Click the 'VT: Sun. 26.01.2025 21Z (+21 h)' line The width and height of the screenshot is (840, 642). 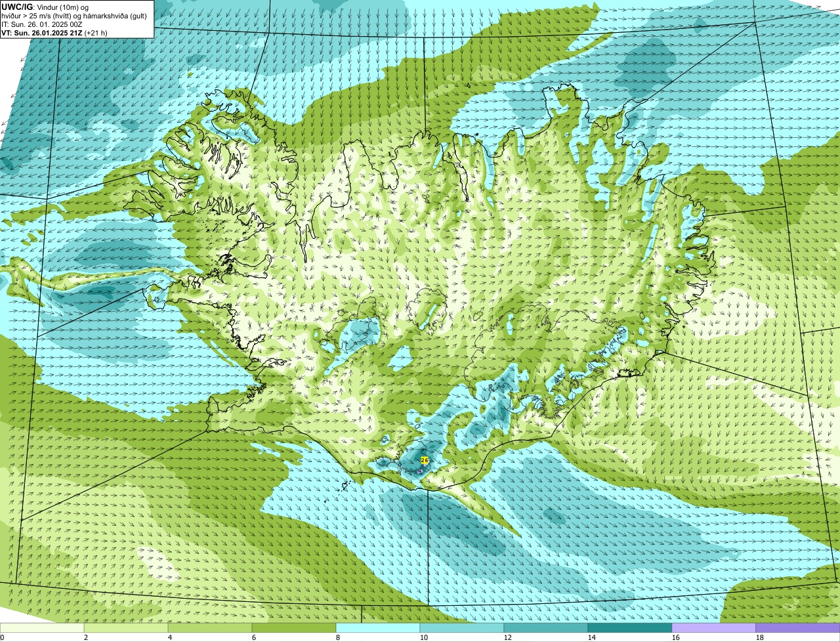54,32
